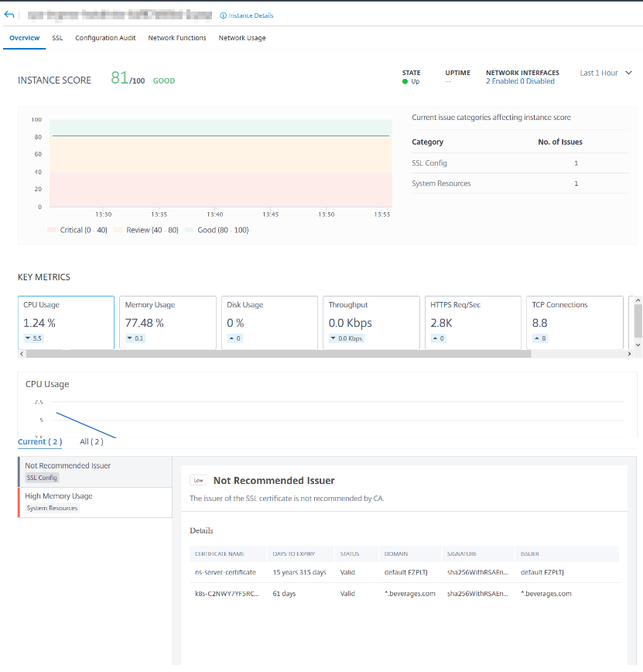This screenshot has height=672, width=643.
Task: Click the 61 days expiry cell
Action: point(284,594)
